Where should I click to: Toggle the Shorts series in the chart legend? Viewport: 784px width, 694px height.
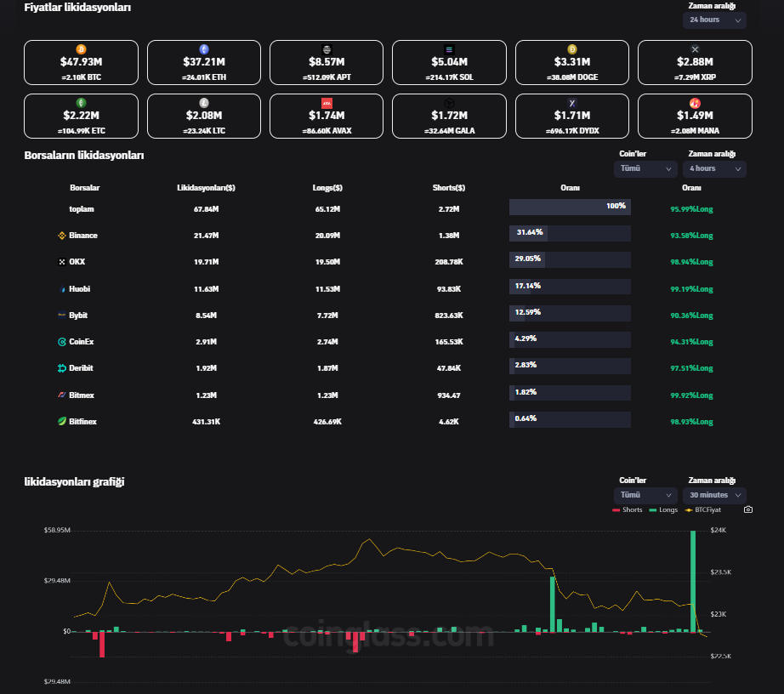[x=627, y=510]
